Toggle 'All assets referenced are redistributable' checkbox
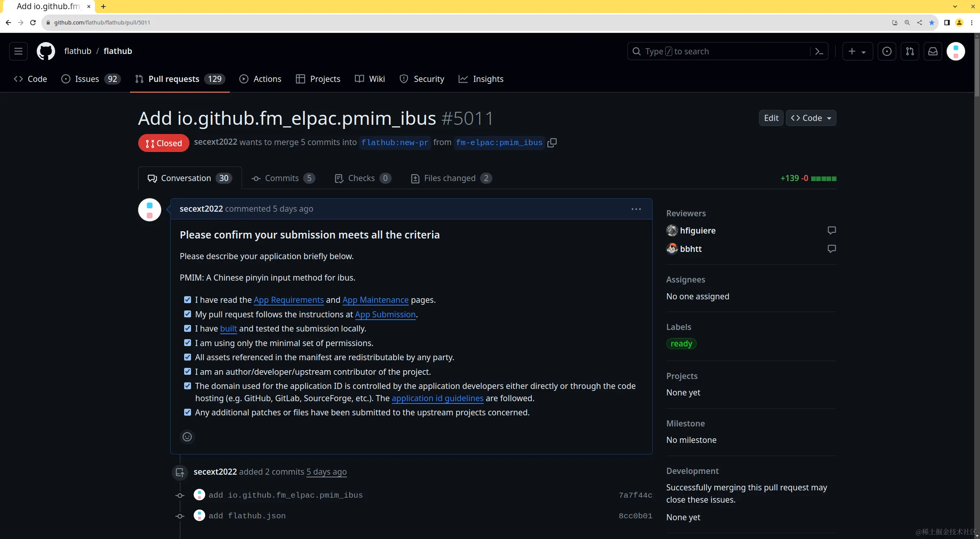This screenshot has width=980, height=539. coord(188,357)
